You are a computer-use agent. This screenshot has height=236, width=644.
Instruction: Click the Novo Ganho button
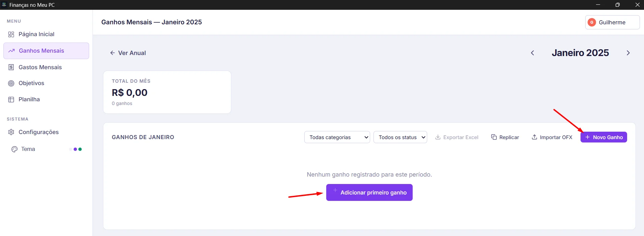(x=604, y=137)
